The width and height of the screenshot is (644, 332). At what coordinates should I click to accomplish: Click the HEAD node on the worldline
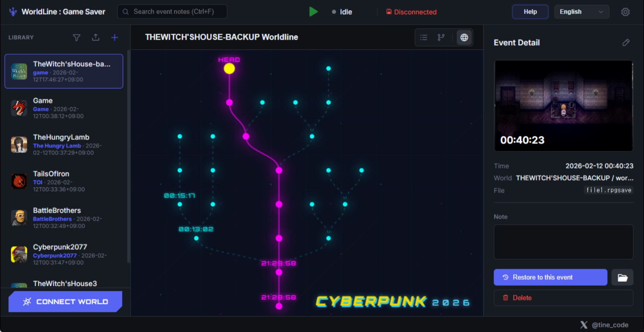pos(229,68)
